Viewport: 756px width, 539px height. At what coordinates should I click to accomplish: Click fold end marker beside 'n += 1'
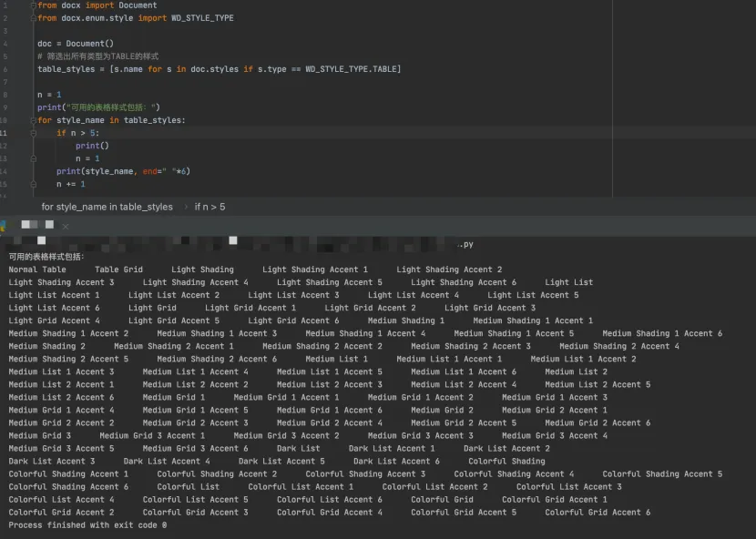(34, 184)
